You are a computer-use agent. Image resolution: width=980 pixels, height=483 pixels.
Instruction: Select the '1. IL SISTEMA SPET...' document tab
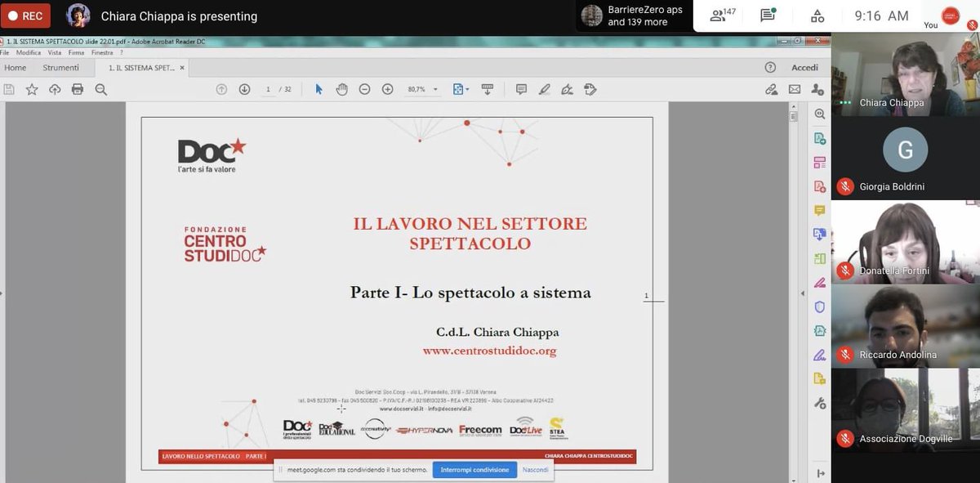[140, 68]
